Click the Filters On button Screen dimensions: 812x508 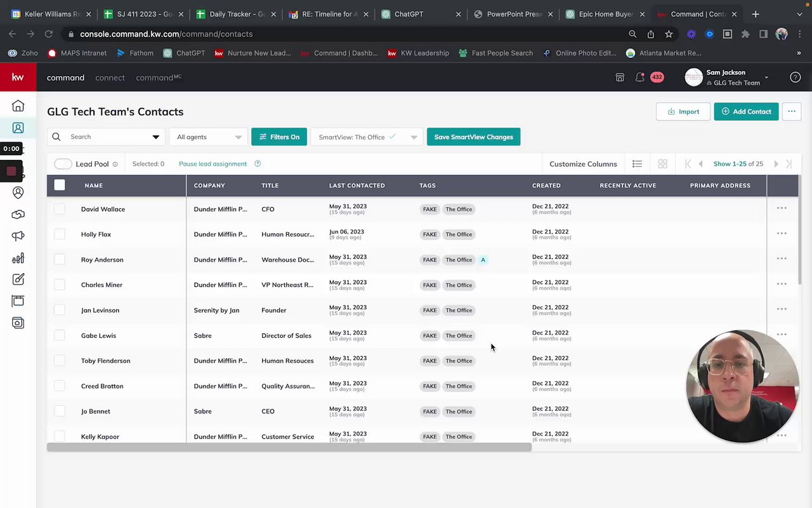pyautogui.click(x=279, y=137)
